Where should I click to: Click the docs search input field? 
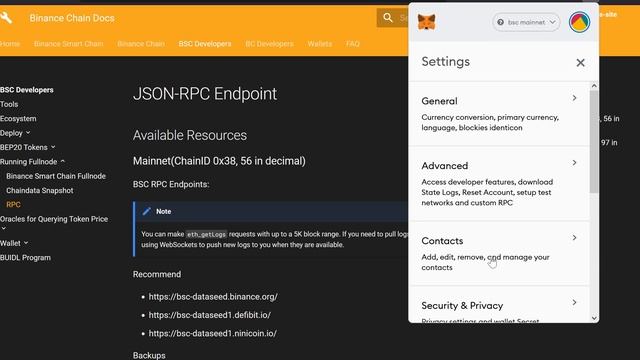click(393, 18)
